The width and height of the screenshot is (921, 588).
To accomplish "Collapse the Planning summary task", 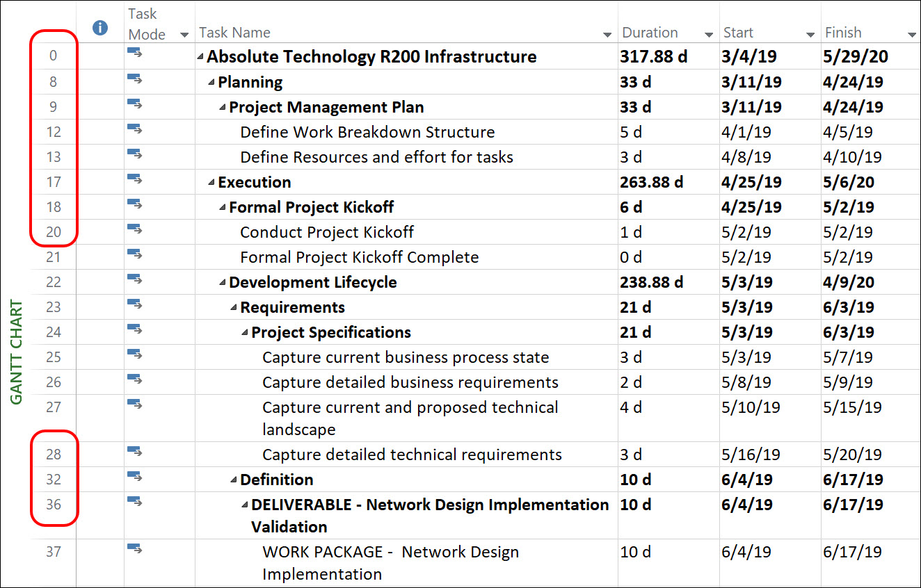I will coord(211,83).
